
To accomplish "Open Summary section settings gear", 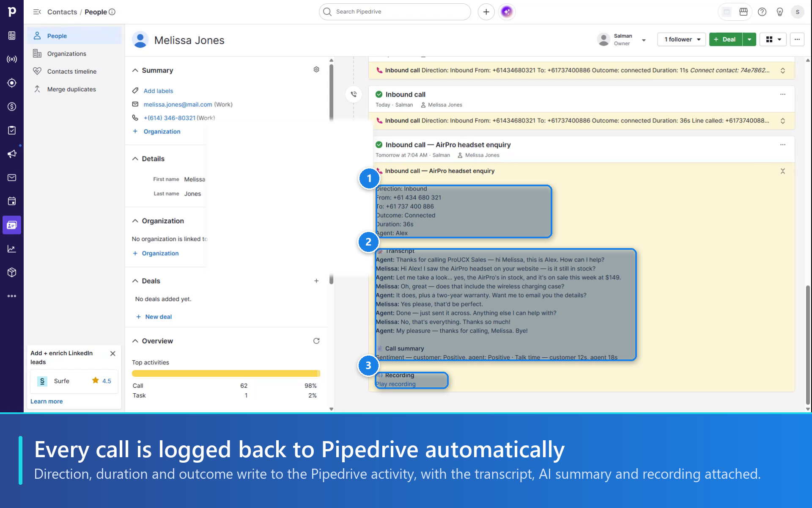I will pos(316,69).
